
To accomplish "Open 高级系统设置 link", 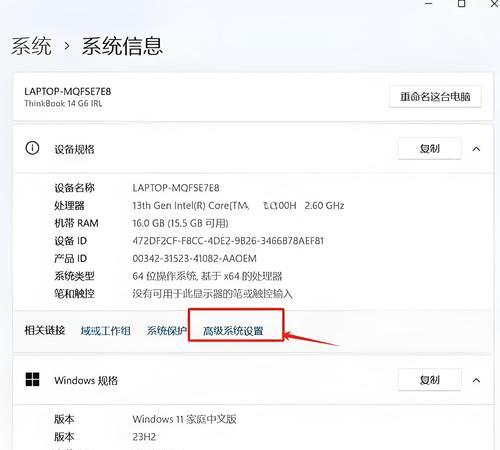I will pos(233,331).
